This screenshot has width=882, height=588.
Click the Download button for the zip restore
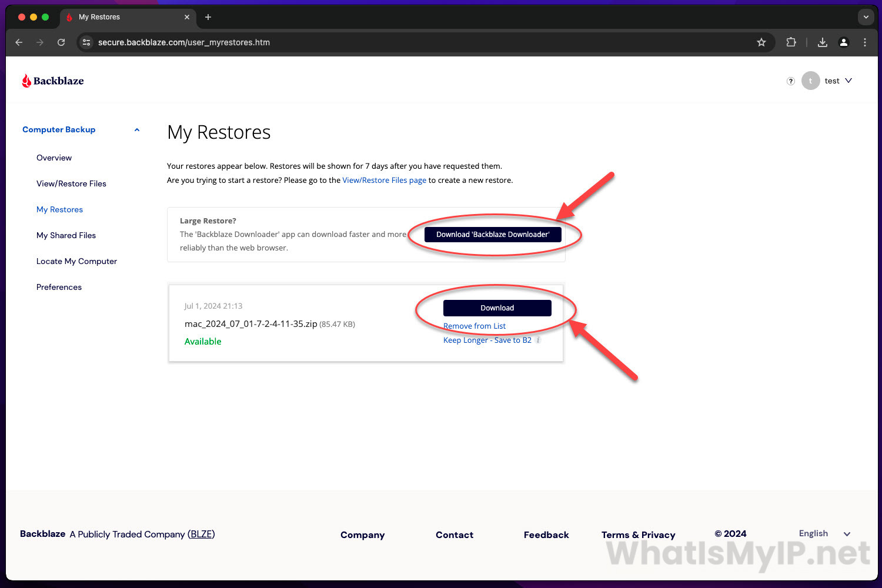(x=497, y=308)
